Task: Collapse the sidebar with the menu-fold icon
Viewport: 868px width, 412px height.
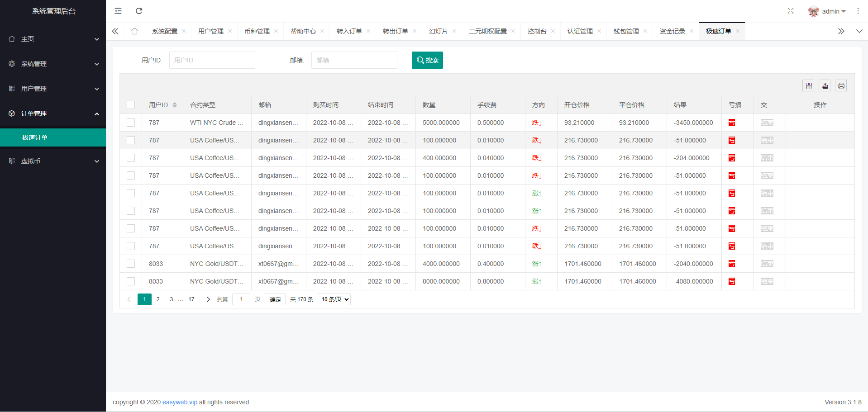Action: tap(118, 11)
